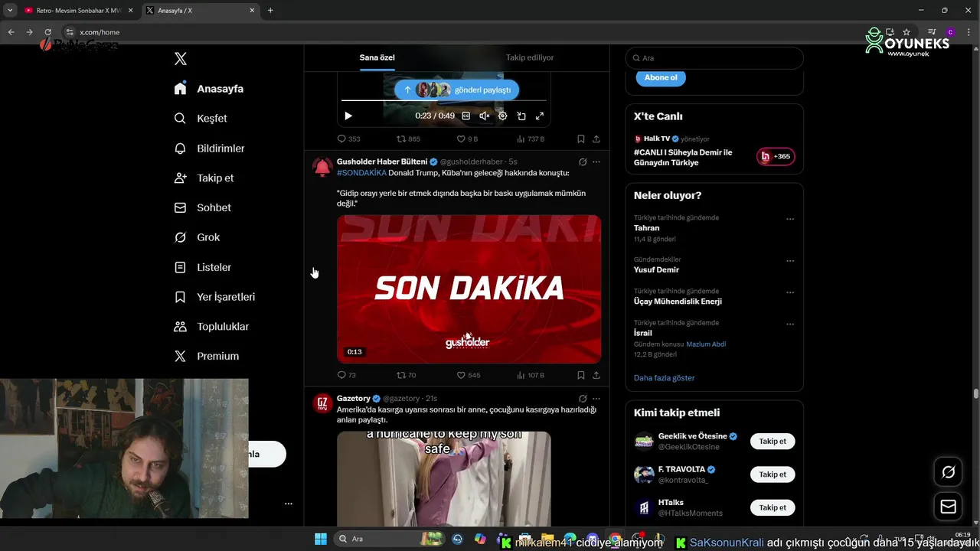
Task: Open Yer İşaretleri bookmarks
Action: click(214, 297)
